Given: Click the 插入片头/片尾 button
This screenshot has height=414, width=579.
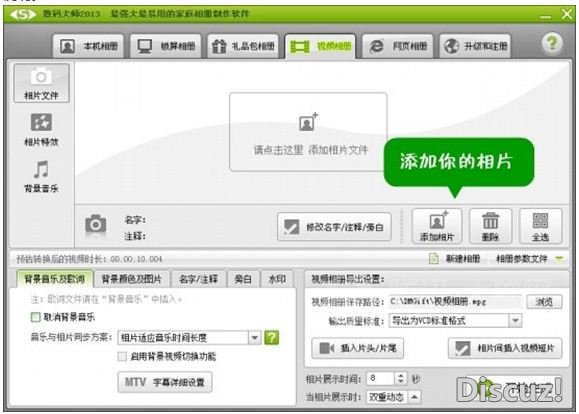Looking at the screenshot, I should point(357,348).
